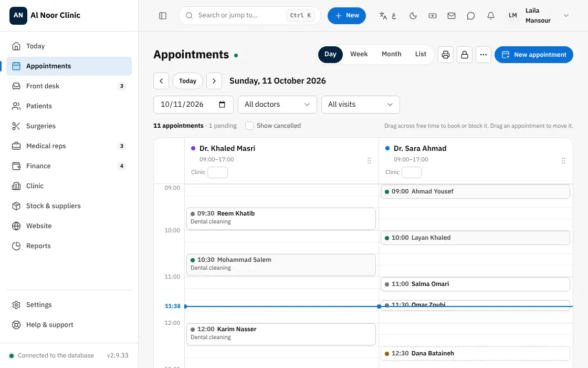
Task: Switch to Month view
Action: 392,55
